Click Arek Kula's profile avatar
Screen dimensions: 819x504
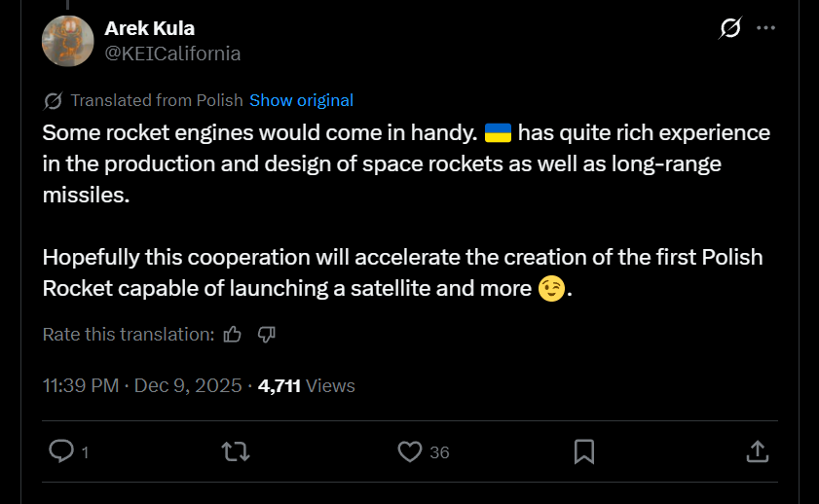(67, 41)
